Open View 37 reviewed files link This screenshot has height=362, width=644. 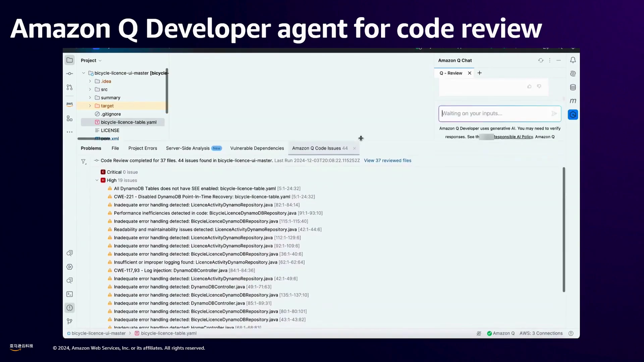(x=387, y=161)
